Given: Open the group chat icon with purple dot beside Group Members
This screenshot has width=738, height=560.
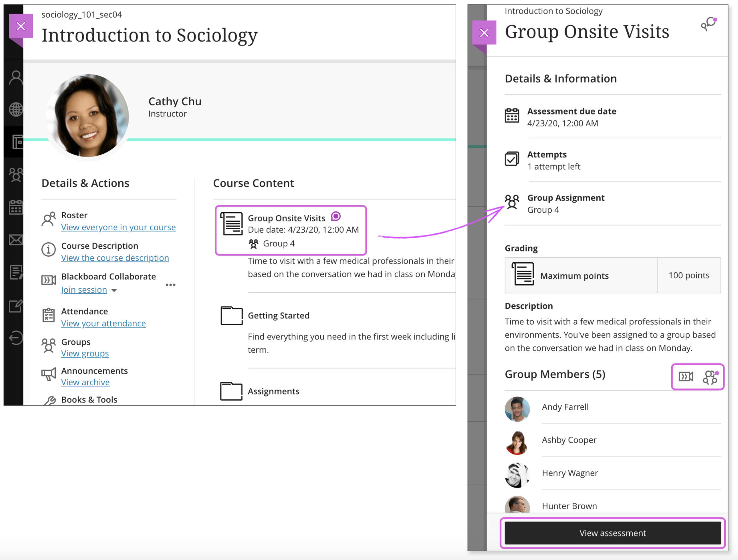Looking at the screenshot, I should (710, 377).
